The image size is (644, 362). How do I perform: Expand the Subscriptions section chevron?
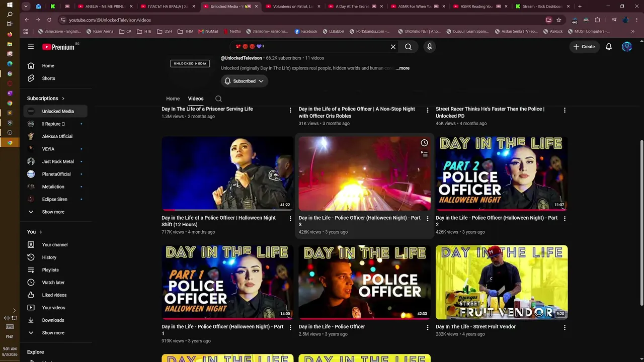[63, 99]
